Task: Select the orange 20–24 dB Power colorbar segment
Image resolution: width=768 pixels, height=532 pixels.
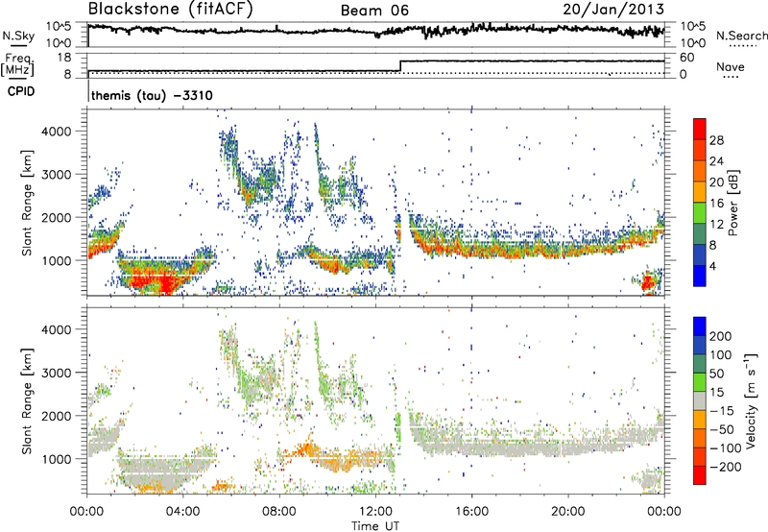Action: [700, 171]
